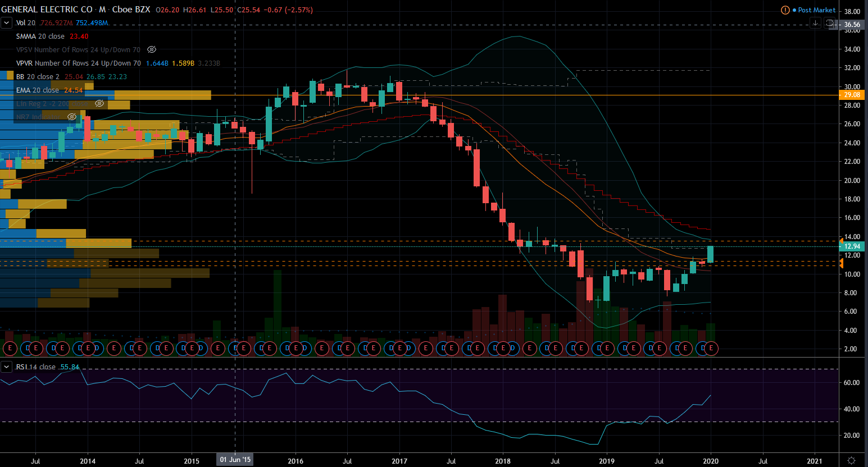Click the red volume value '726.927M'
This screenshot has height=467, width=868.
coord(56,23)
